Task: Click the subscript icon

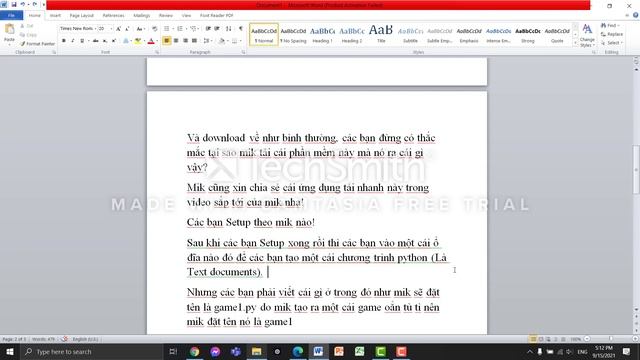Action: click(x=105, y=41)
